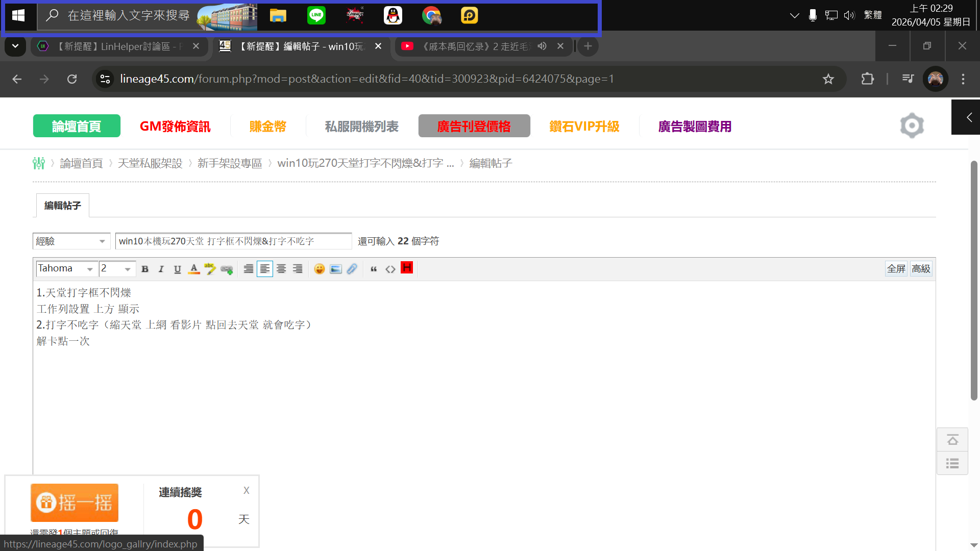
Task: Click the paperclip attachment icon
Action: click(x=352, y=269)
